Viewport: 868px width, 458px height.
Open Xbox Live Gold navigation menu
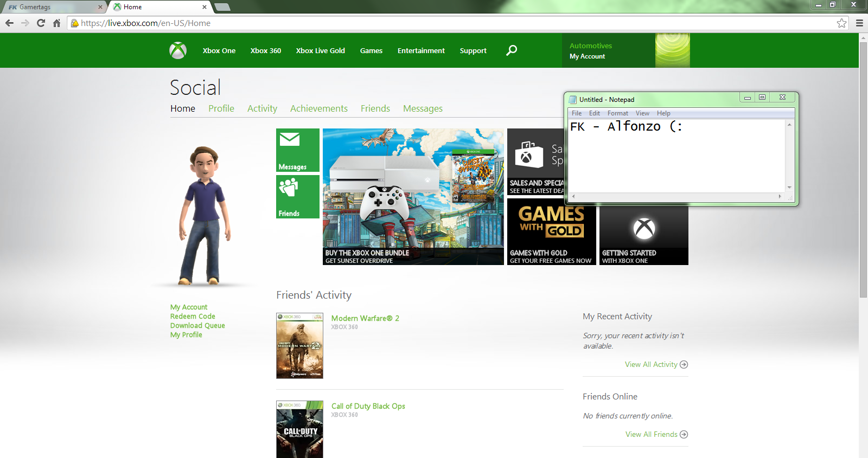(321, 50)
